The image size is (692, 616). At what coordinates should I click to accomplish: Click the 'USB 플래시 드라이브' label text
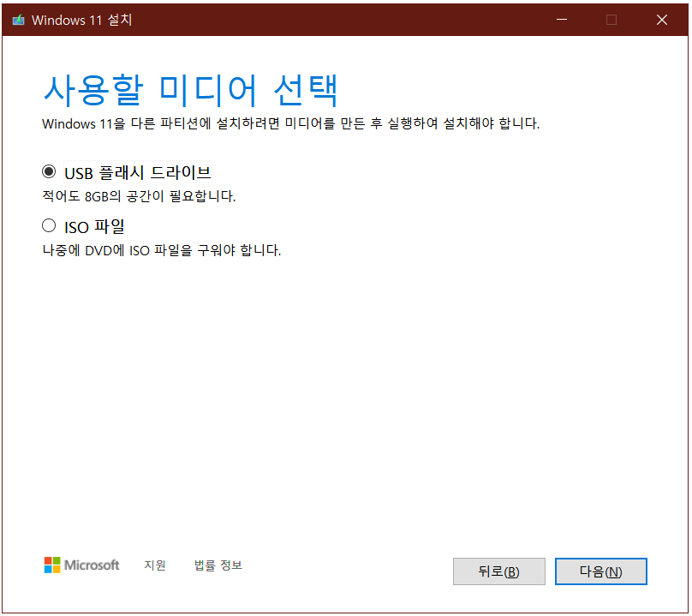point(137,172)
